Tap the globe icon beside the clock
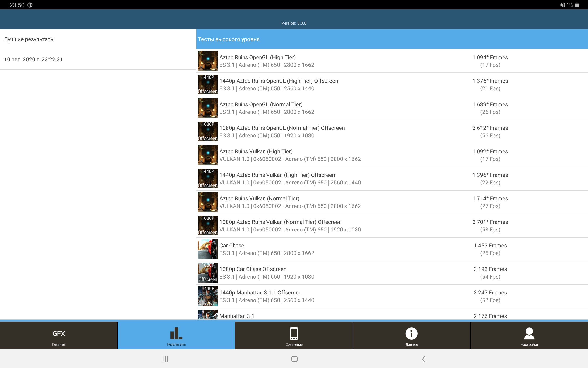This screenshot has width=588, height=368. (x=30, y=5)
